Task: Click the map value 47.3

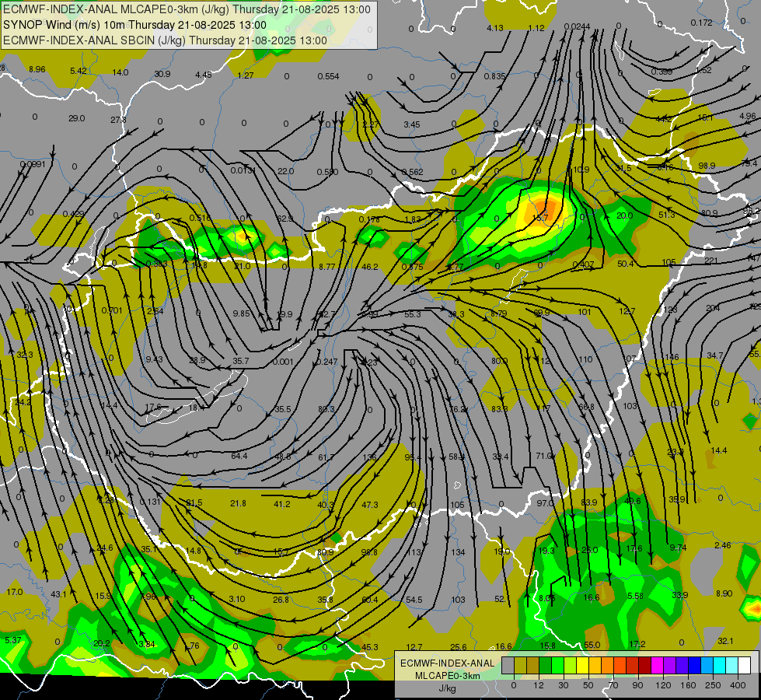Action: [370, 506]
